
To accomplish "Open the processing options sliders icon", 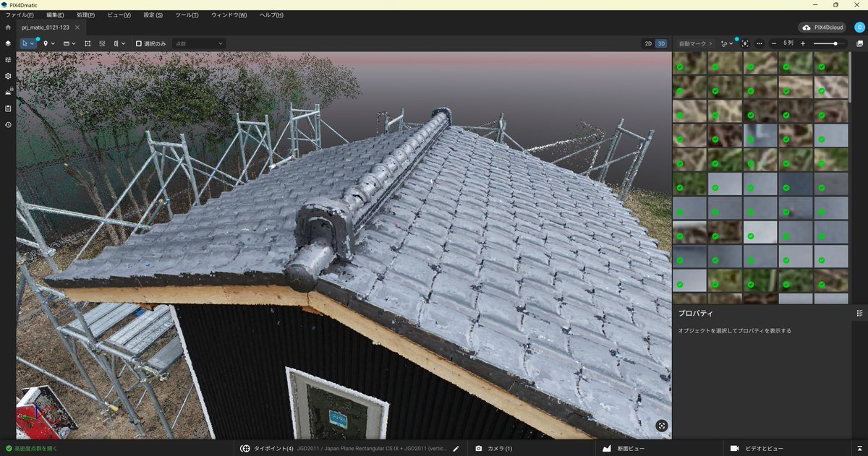I will click(x=8, y=60).
